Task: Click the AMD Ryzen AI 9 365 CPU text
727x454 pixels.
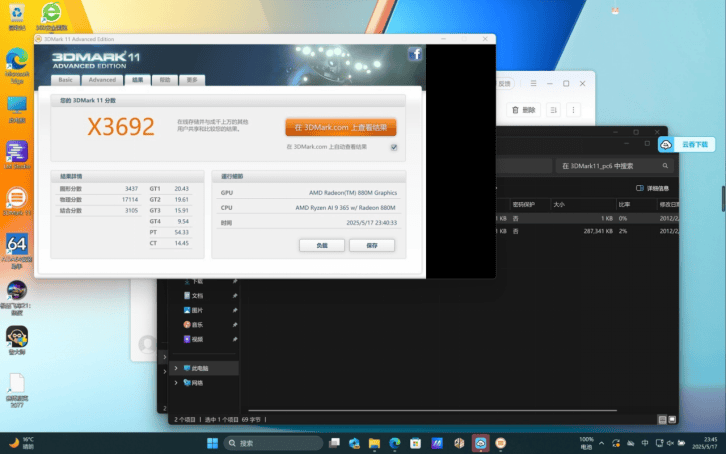Action: pos(345,208)
